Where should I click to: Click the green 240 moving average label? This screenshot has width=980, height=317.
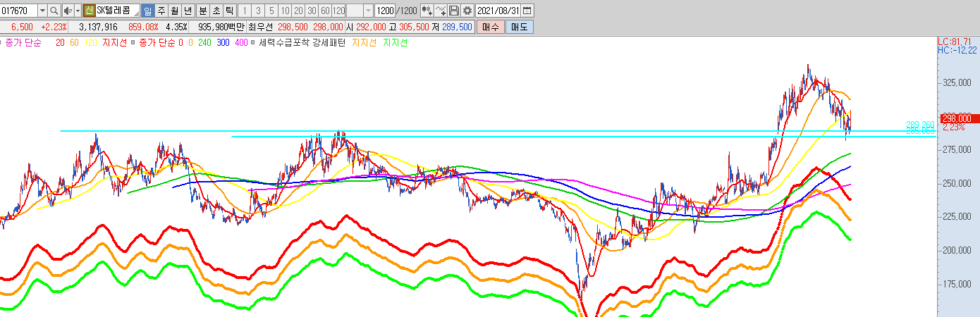coord(204,43)
